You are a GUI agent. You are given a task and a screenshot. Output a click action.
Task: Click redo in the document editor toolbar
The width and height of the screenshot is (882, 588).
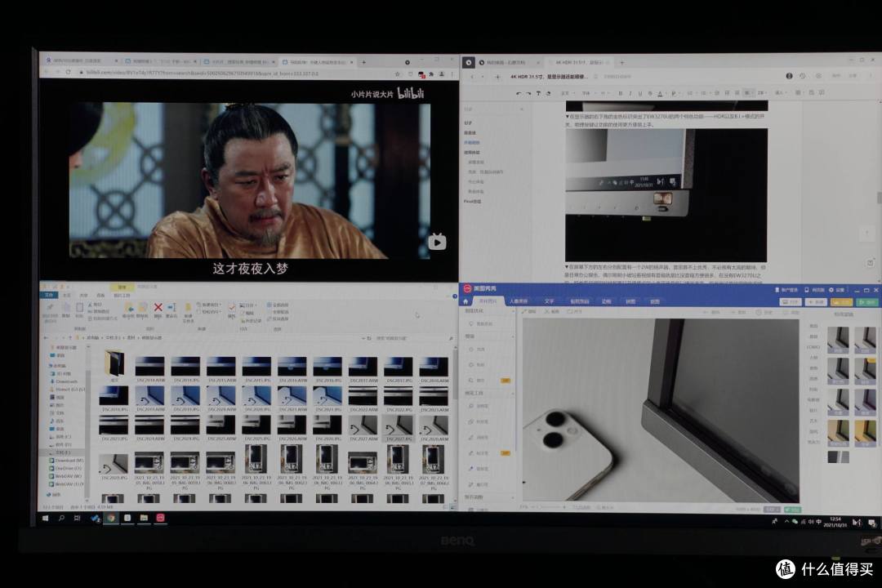click(528, 93)
